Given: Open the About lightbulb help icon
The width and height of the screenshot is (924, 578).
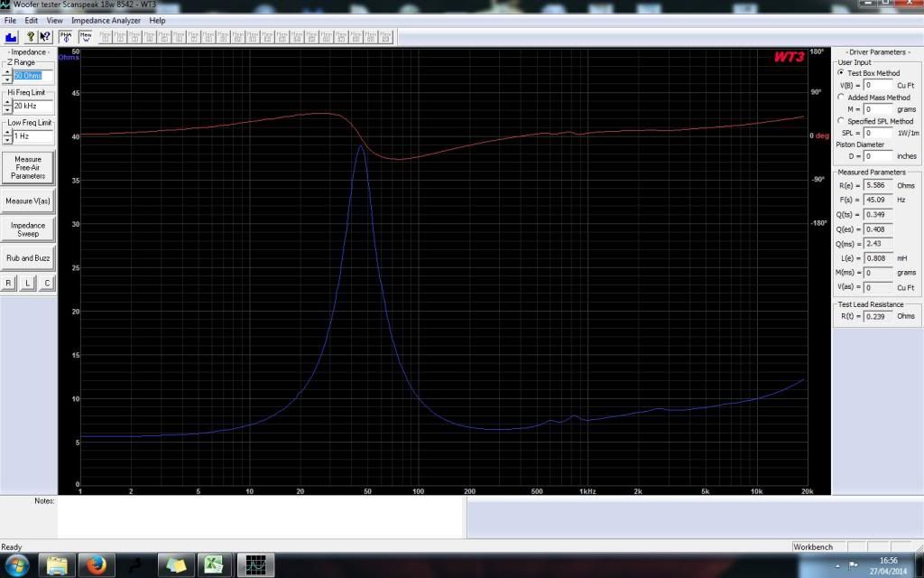Looking at the screenshot, I should click(x=31, y=37).
